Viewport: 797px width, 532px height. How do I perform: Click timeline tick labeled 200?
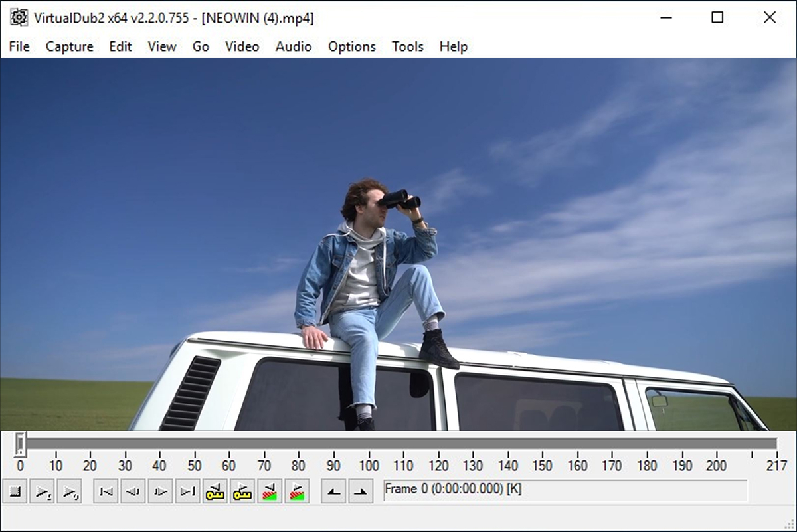tap(716, 466)
